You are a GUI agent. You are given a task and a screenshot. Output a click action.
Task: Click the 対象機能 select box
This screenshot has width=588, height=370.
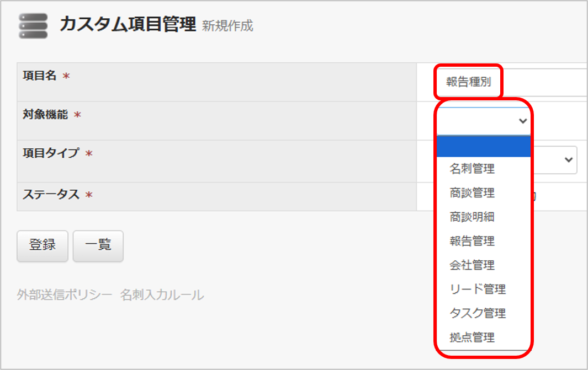tap(484, 121)
